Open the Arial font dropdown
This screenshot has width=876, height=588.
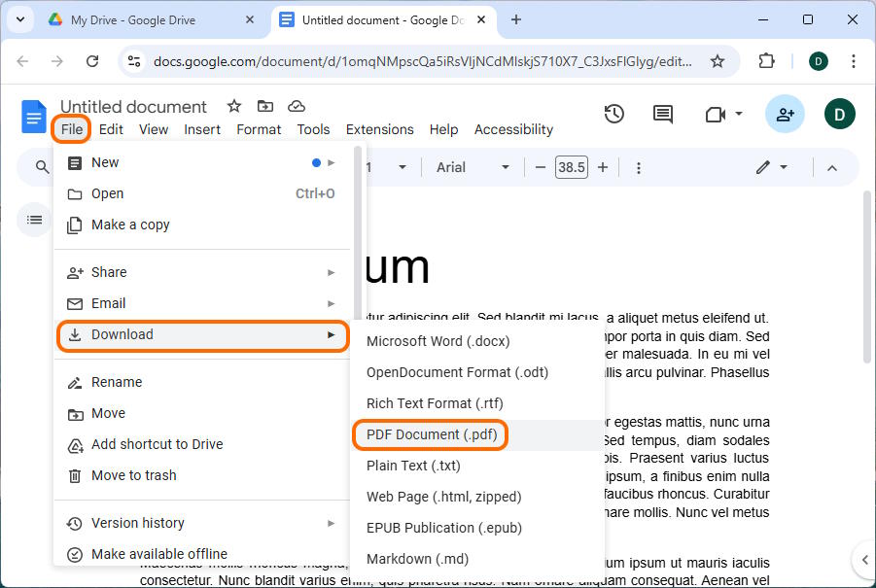pyautogui.click(x=473, y=167)
